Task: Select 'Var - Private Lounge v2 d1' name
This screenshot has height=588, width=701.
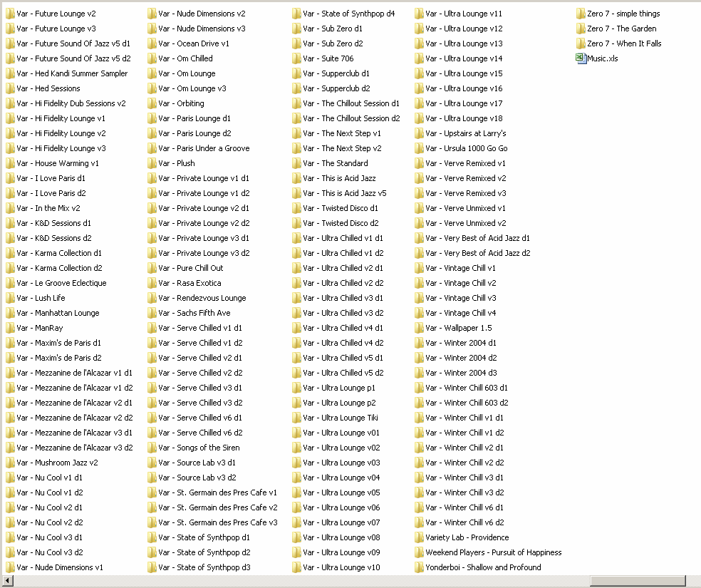Action: pos(204,208)
